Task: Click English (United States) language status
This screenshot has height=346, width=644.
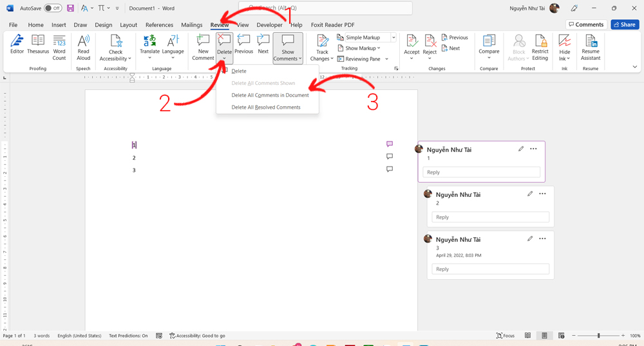Action: click(79, 336)
